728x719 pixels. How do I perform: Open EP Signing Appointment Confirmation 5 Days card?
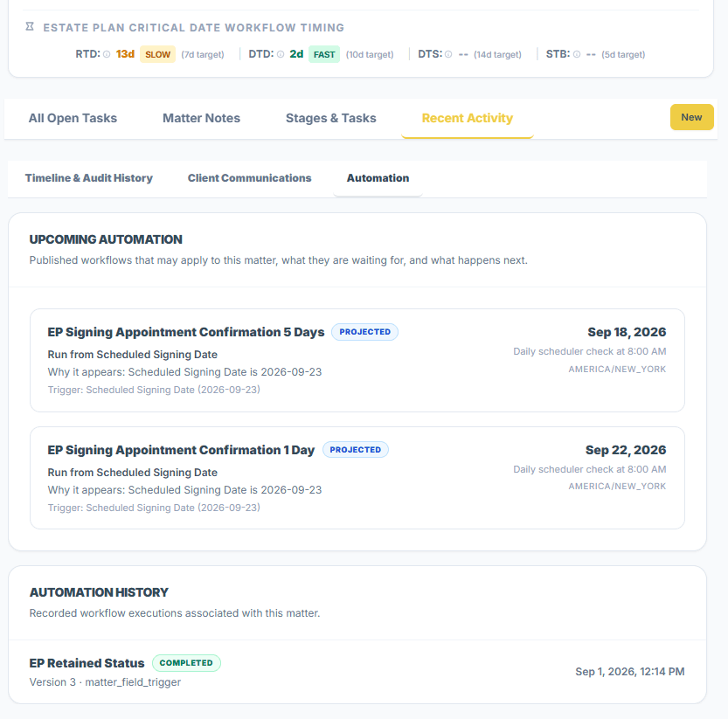357,360
